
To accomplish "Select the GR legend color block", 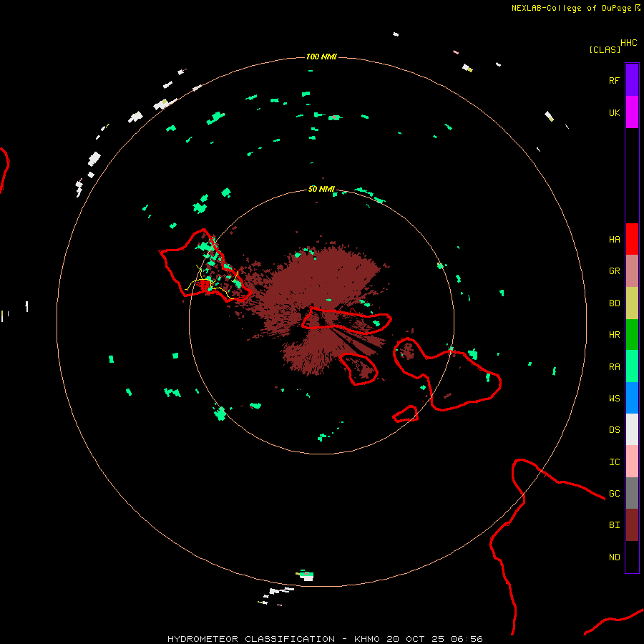I will coord(632,271).
